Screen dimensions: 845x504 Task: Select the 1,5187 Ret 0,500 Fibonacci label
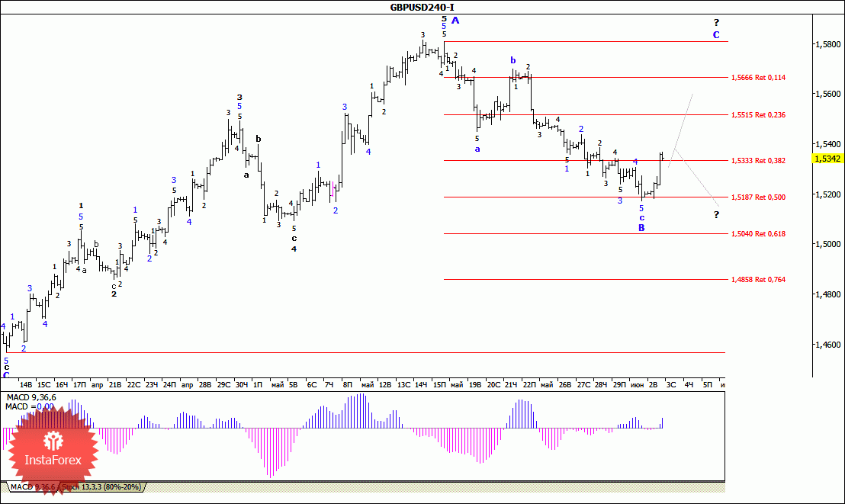click(x=758, y=197)
